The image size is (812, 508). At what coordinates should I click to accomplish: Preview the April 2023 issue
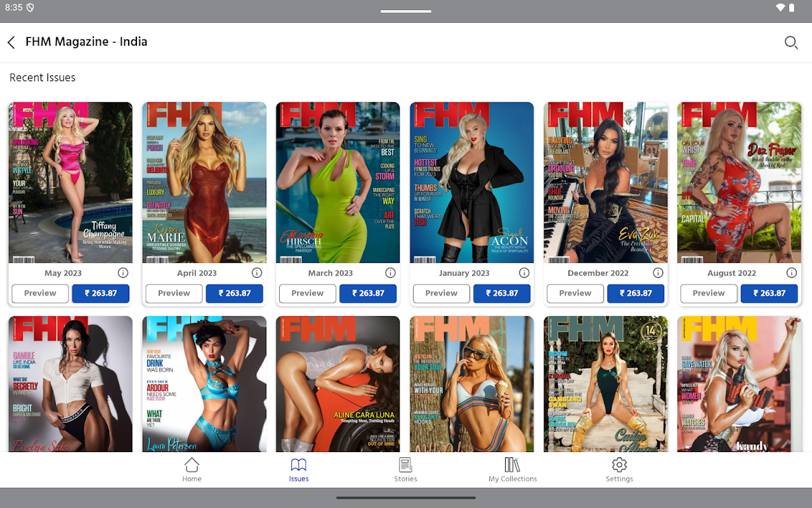click(174, 293)
